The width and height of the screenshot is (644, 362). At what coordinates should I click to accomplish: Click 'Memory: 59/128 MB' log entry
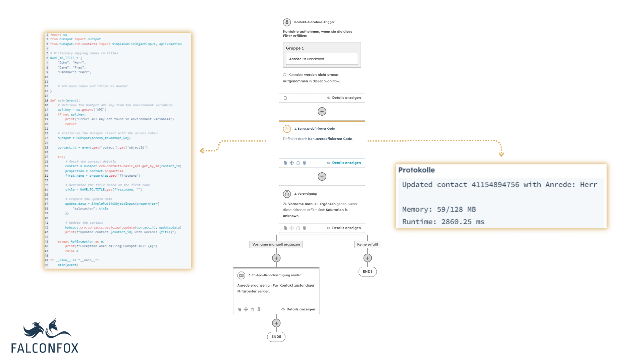tap(439, 209)
